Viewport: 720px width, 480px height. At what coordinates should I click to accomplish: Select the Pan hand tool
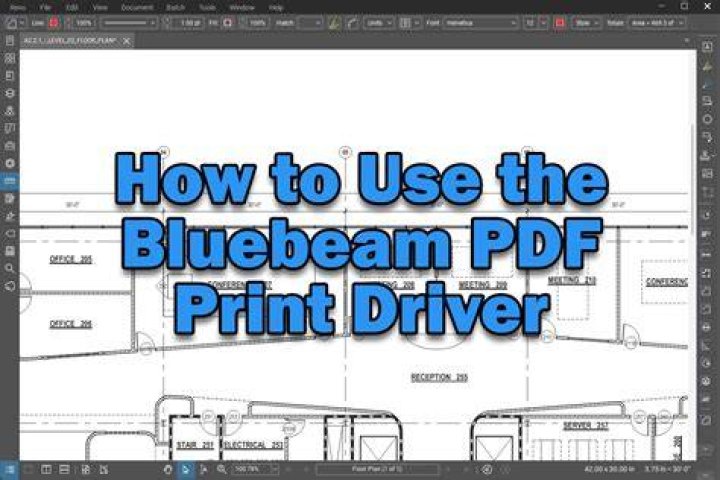(x=168, y=469)
